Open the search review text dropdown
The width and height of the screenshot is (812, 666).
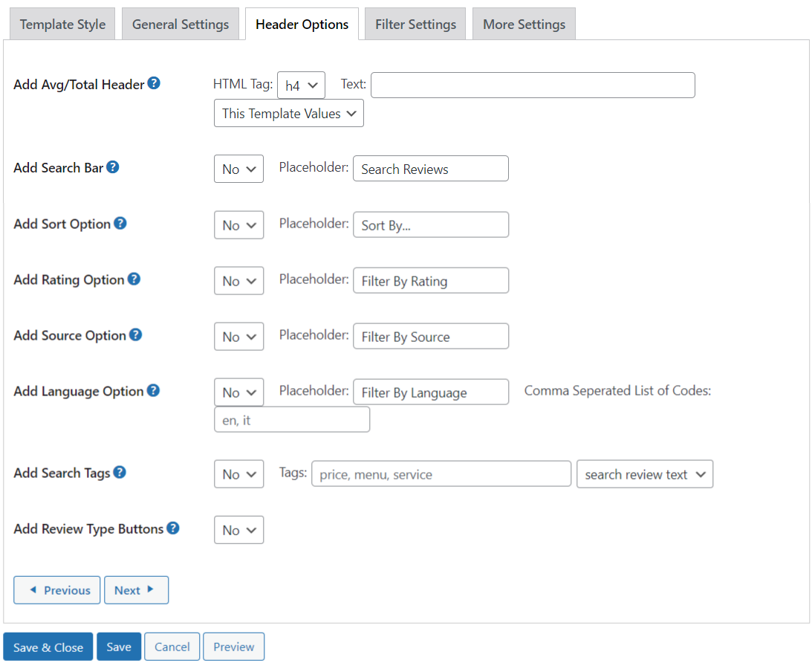coord(644,474)
